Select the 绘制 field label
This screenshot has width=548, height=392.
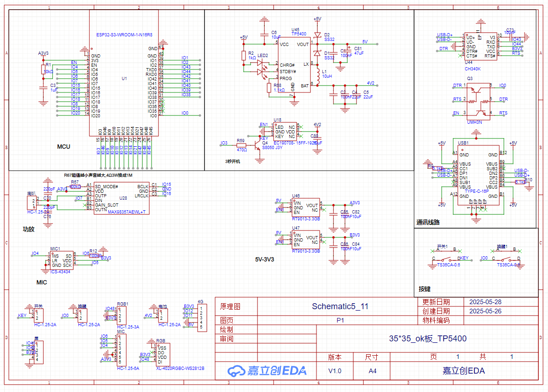pyautogui.click(x=227, y=329)
